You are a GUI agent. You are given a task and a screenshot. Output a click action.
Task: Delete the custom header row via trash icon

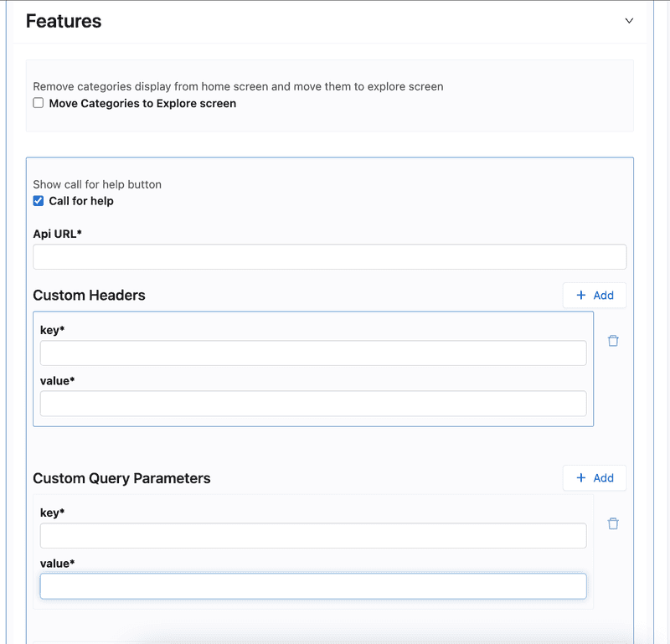613,341
